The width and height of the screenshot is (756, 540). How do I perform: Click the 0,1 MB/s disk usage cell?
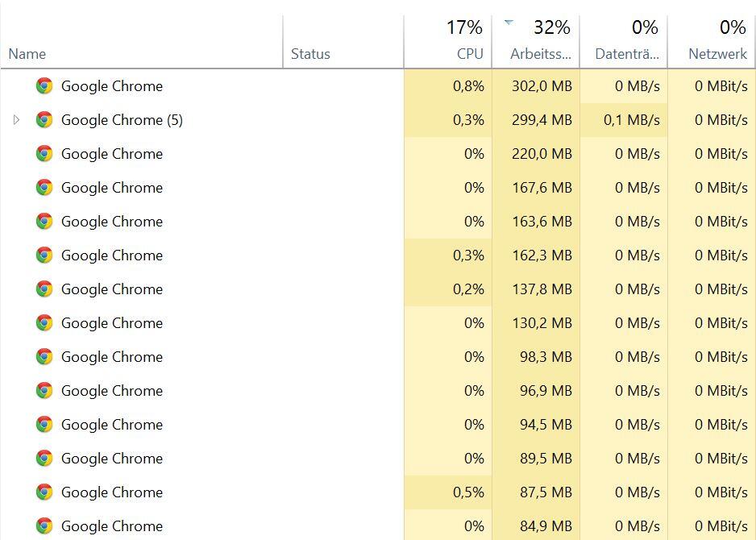click(624, 119)
